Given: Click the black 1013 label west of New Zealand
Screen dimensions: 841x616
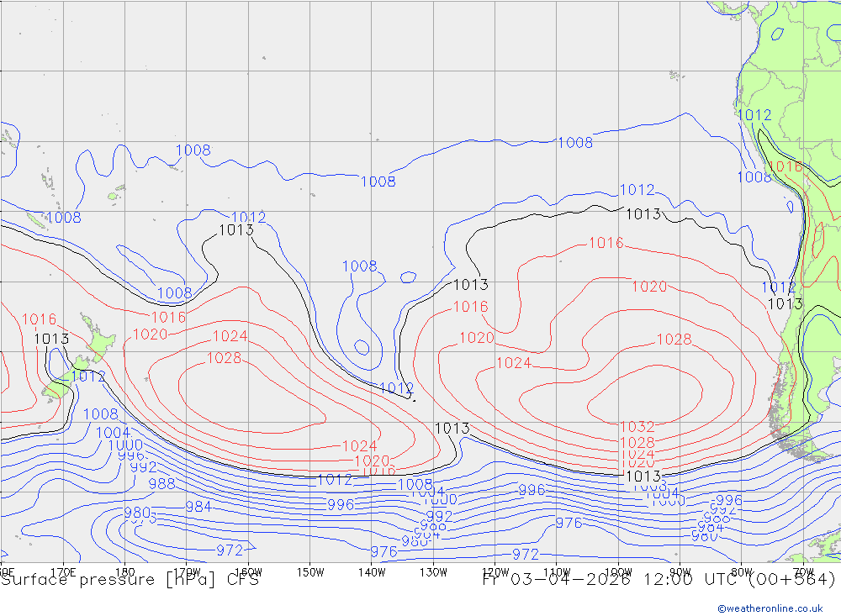Looking at the screenshot, I should [x=51, y=339].
